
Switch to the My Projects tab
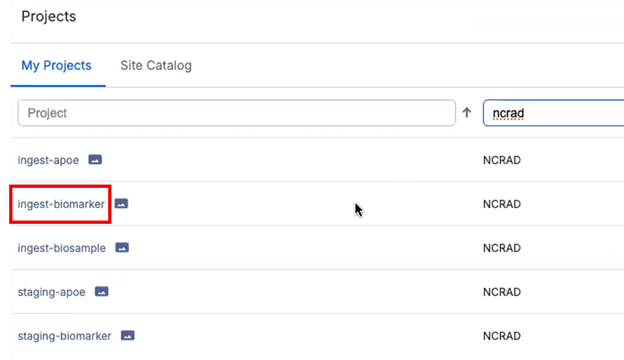click(57, 65)
